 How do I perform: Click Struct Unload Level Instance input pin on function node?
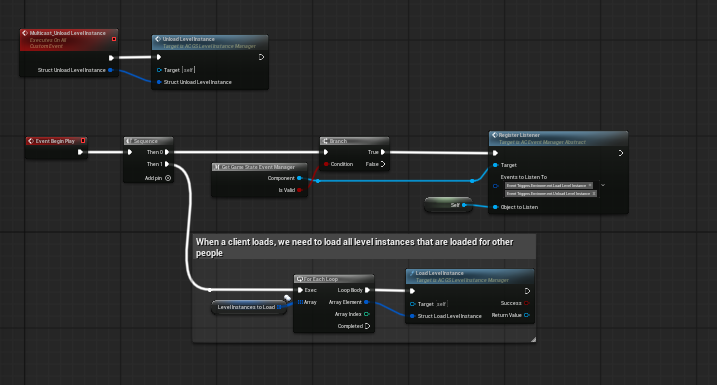159,82
